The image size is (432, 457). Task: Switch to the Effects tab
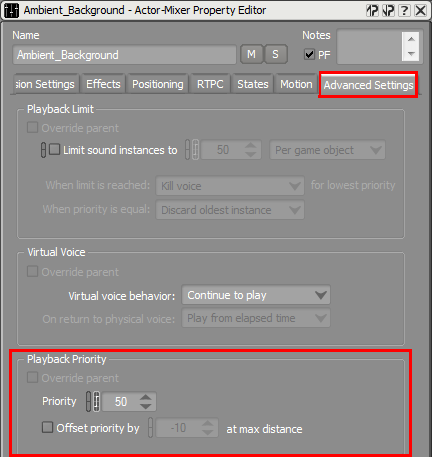(x=103, y=84)
